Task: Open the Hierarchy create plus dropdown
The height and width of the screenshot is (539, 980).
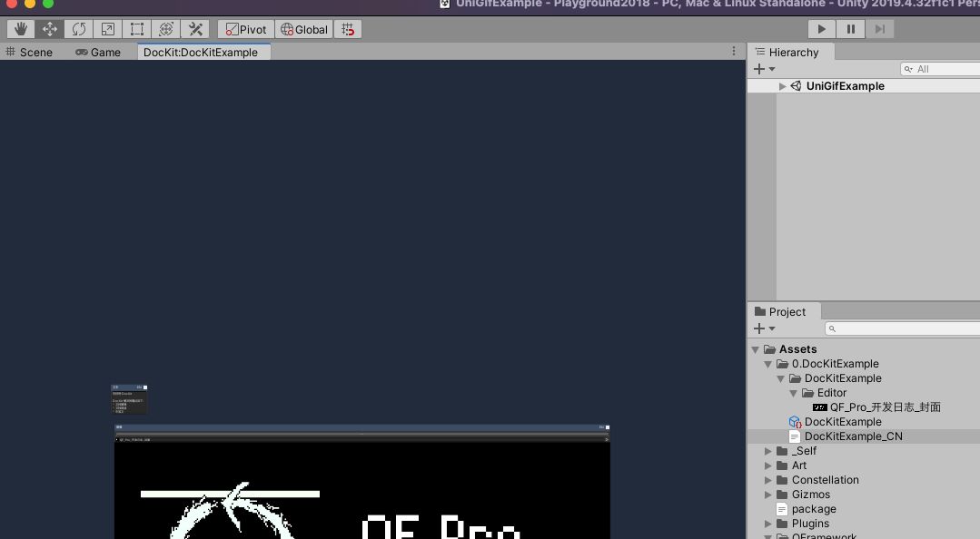Action: point(764,69)
